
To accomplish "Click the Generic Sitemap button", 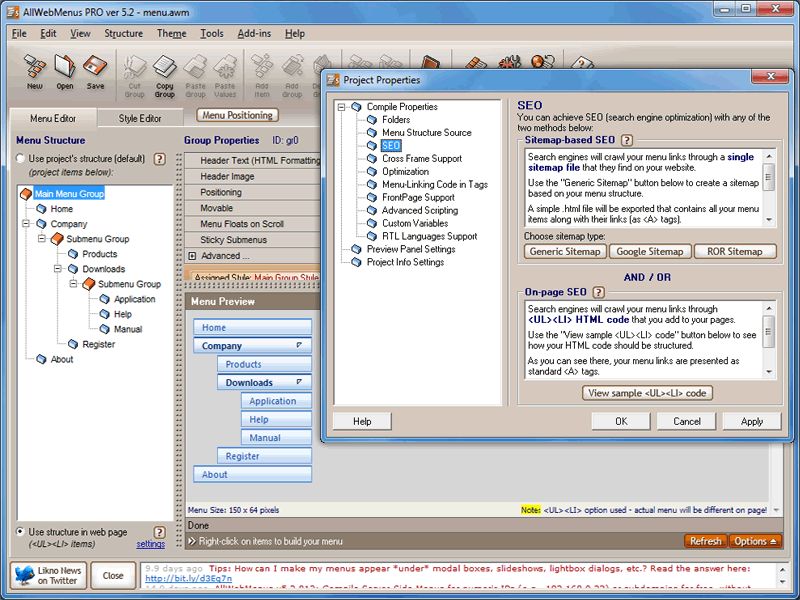I will (565, 252).
